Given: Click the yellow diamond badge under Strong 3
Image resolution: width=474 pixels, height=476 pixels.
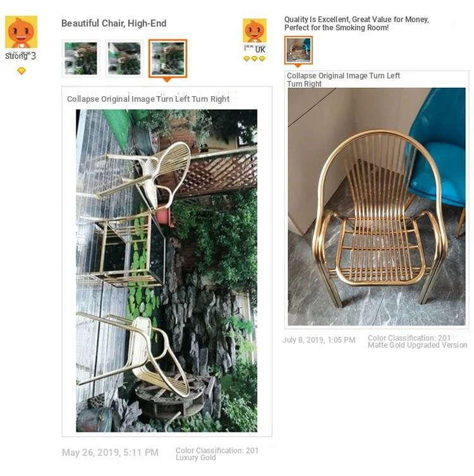Looking at the screenshot, I should click(21, 71).
